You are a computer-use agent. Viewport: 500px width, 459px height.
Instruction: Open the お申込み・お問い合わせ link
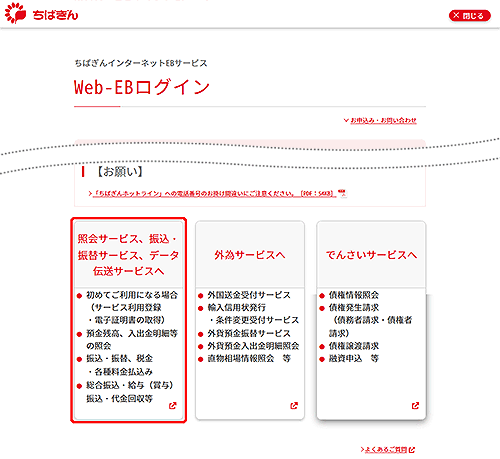(383, 120)
